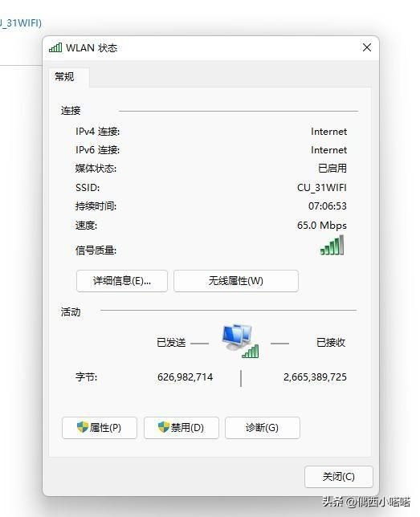Click the IPv4 连接 Internet status text
This screenshot has height=517, width=420.
point(328,132)
